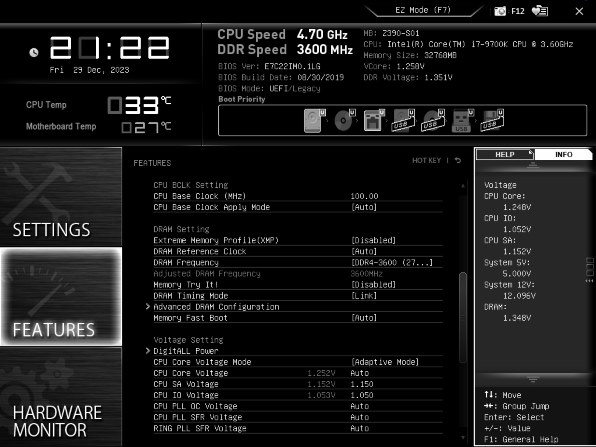Edit the CPU Core Voltage Auto field
The image size is (596, 447).
(360, 373)
